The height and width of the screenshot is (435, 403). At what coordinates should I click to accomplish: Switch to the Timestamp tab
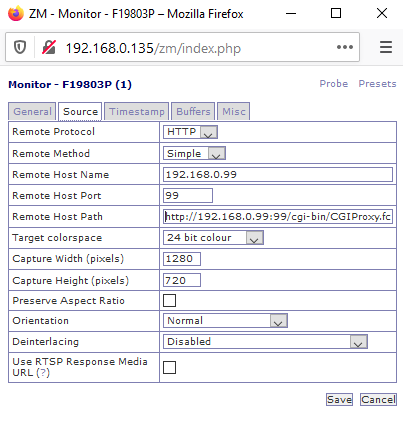point(137,111)
